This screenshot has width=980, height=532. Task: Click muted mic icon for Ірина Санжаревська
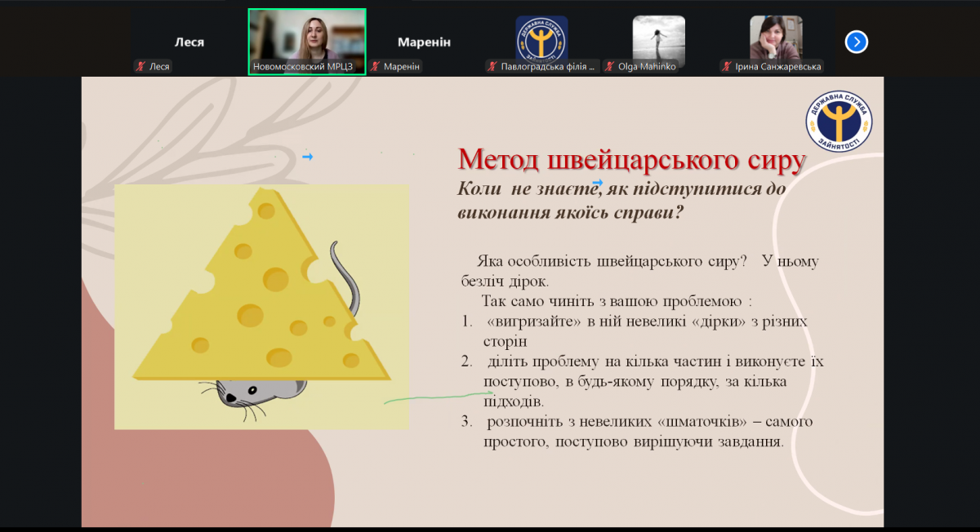click(727, 67)
